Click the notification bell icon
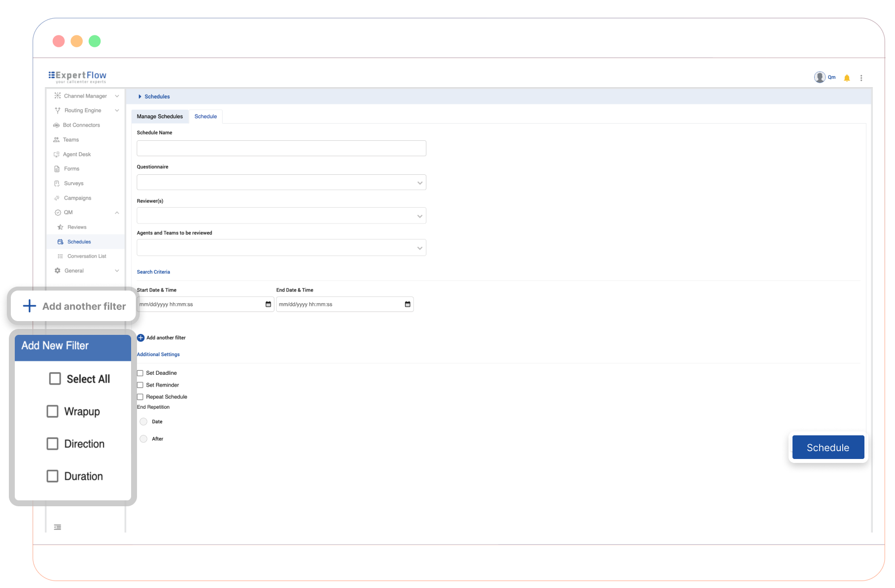 pos(847,78)
